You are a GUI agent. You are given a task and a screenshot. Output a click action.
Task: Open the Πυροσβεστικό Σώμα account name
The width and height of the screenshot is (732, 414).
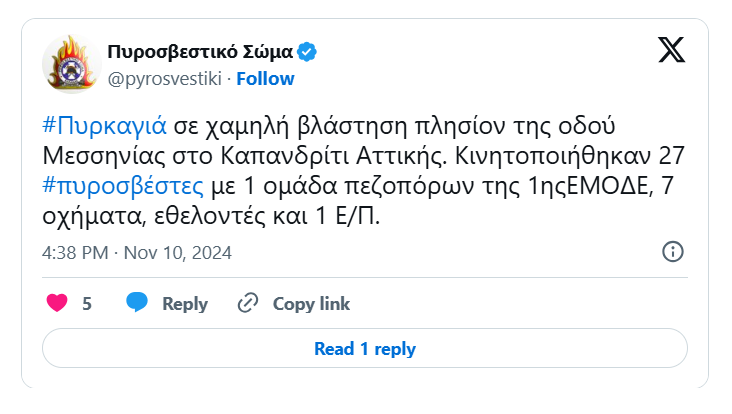pyautogui.click(x=200, y=52)
